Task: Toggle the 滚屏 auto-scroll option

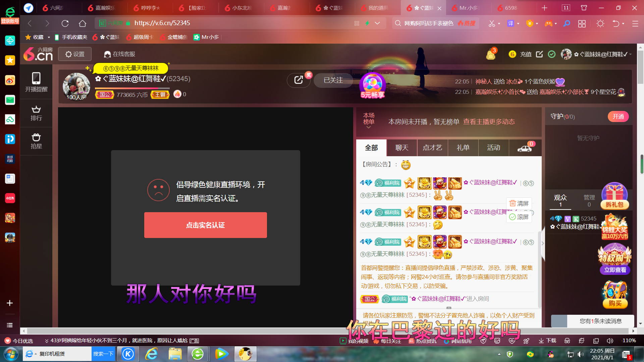Action: (x=519, y=217)
